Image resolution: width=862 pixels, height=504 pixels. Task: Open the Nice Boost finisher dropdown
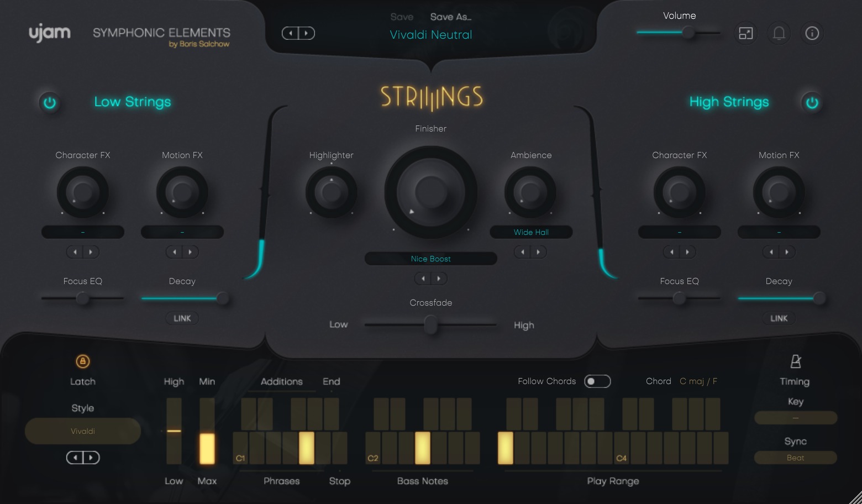click(430, 259)
